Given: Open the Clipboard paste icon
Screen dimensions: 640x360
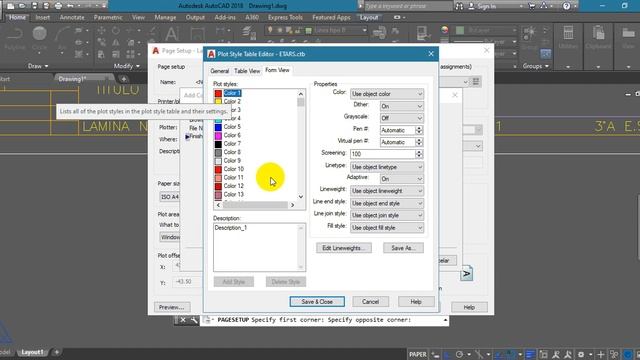Looking at the screenshot, I should coord(598,33).
